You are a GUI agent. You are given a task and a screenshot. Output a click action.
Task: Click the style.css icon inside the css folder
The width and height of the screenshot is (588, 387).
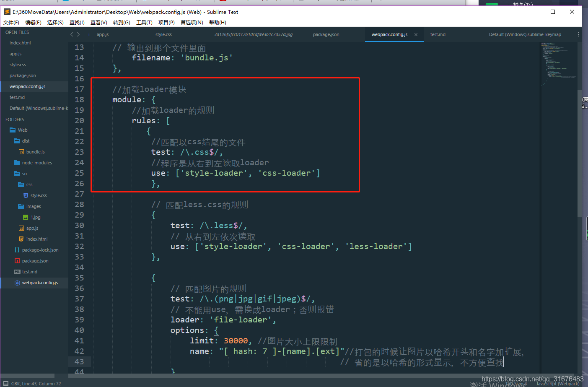26,195
